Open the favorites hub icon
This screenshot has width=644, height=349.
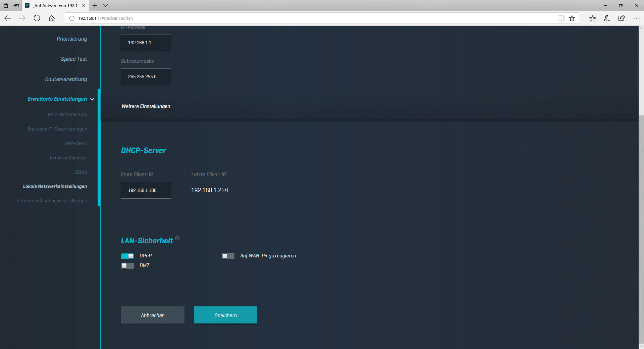(592, 18)
